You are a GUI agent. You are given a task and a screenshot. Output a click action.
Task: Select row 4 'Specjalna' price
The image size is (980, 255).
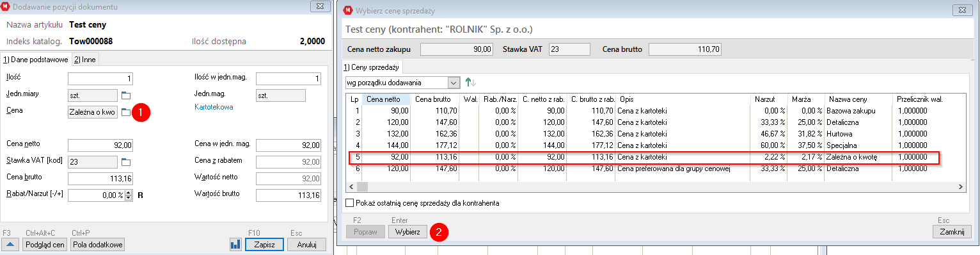coord(655,145)
